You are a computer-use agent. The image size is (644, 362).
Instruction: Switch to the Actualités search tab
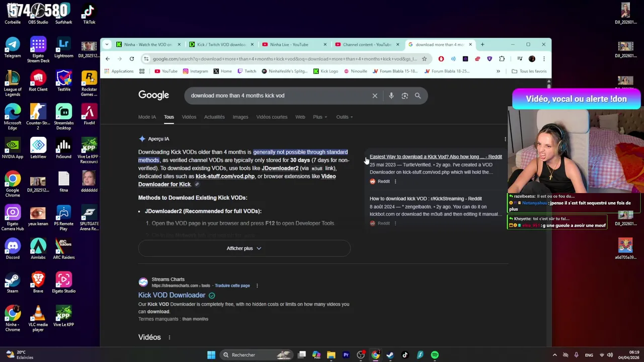(214, 117)
